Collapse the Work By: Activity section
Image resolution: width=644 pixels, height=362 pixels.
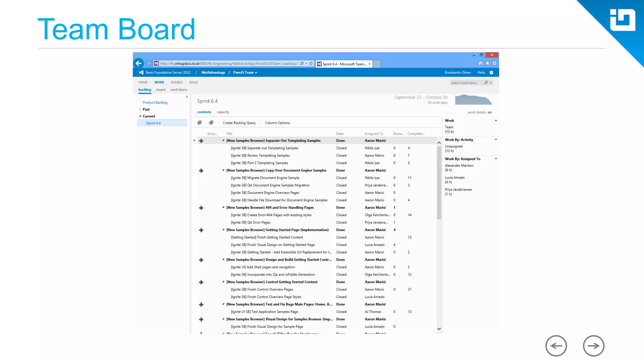click(496, 140)
